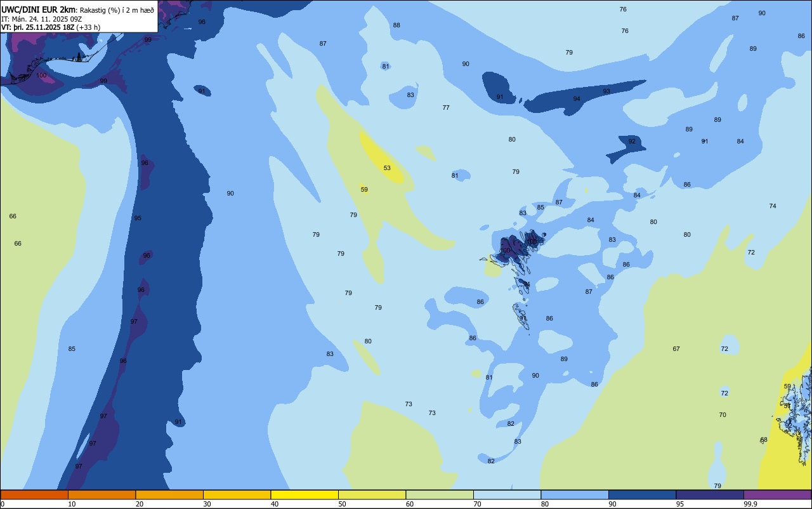Screen dimensions: 812x509
Task: Click the legend tick label 40
Action: pyautogui.click(x=275, y=504)
